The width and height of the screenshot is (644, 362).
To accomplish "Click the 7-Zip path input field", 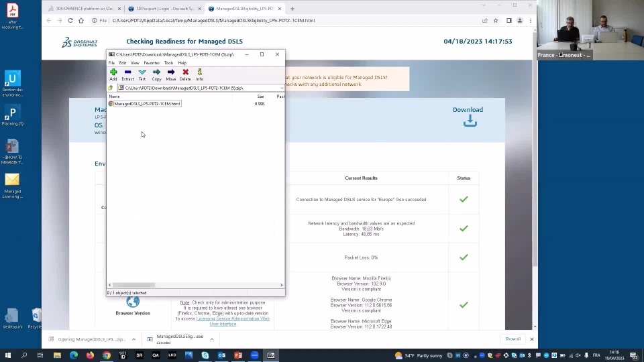I will pyautogui.click(x=201, y=88).
